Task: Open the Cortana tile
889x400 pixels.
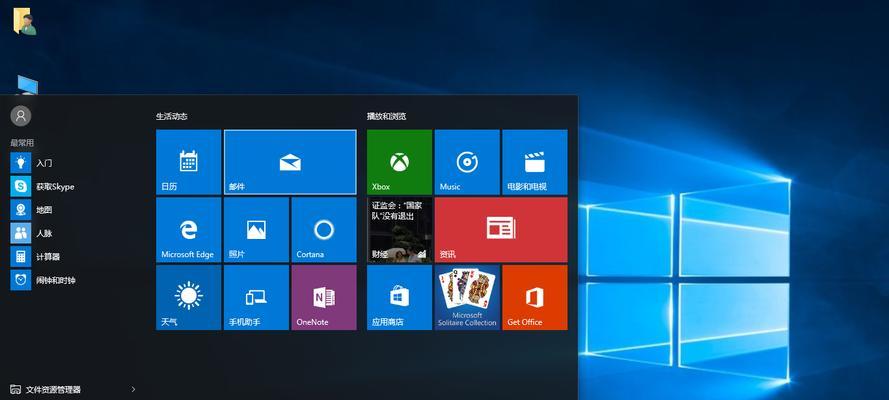Action: tap(324, 229)
